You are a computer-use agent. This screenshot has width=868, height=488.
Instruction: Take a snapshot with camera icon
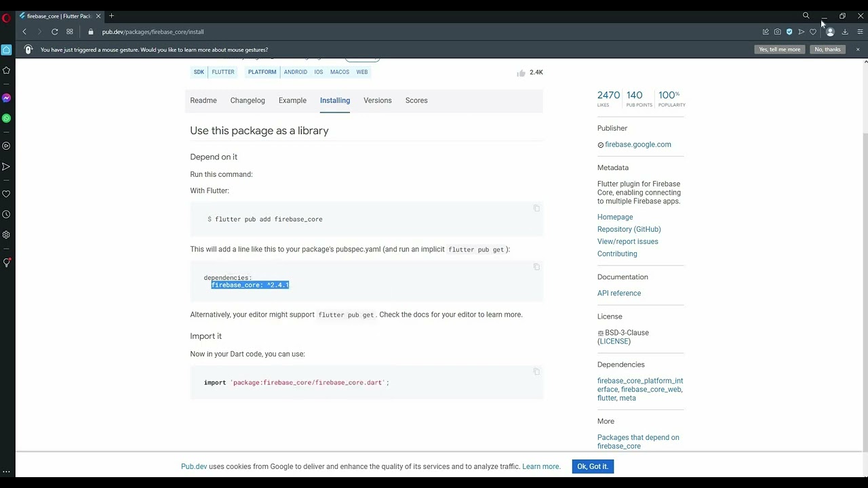(777, 32)
